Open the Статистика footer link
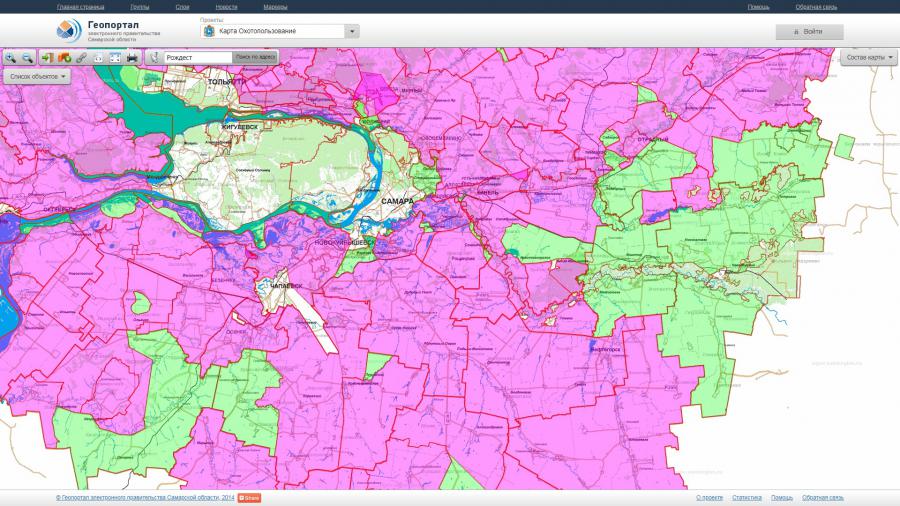The width and height of the screenshot is (900, 506). [x=746, y=497]
